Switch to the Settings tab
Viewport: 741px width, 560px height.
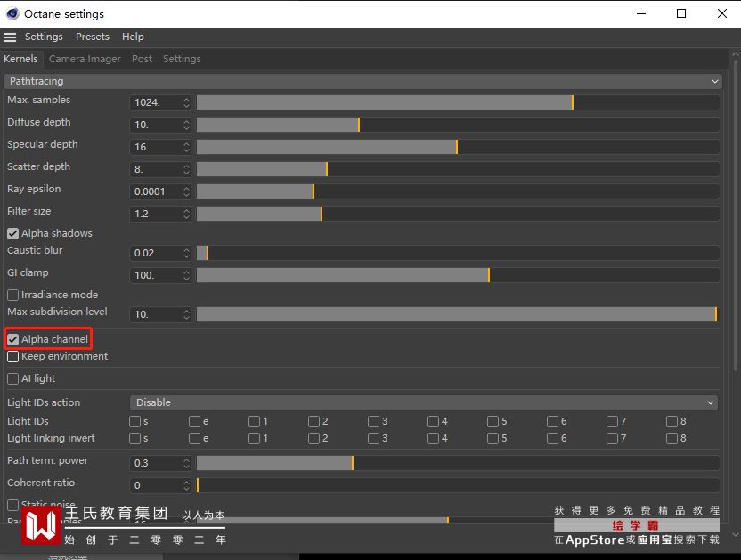pos(182,59)
